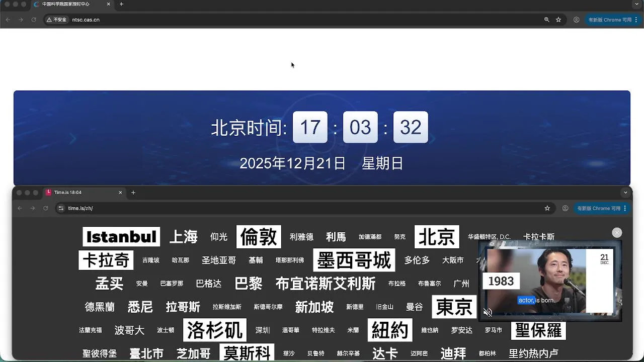Close the 中国科学院国家授时中心 tab
The width and height of the screenshot is (644, 362).
(x=109, y=4)
